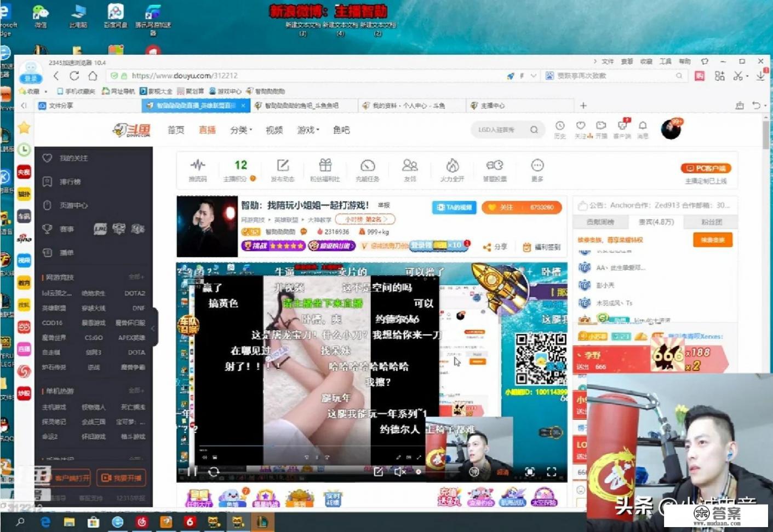The height and width of the screenshot is (532, 773).
Task: Switch to 贡献周榜 tab
Action: 600,222
